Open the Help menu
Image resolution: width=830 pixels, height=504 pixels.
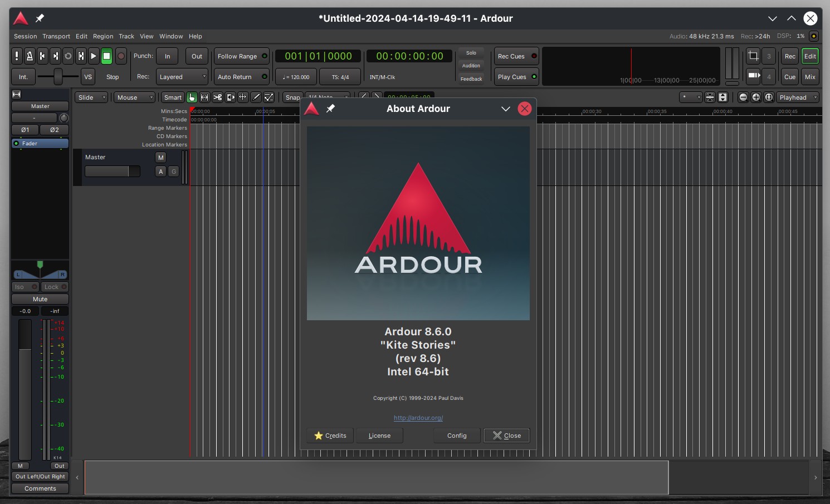coord(196,36)
